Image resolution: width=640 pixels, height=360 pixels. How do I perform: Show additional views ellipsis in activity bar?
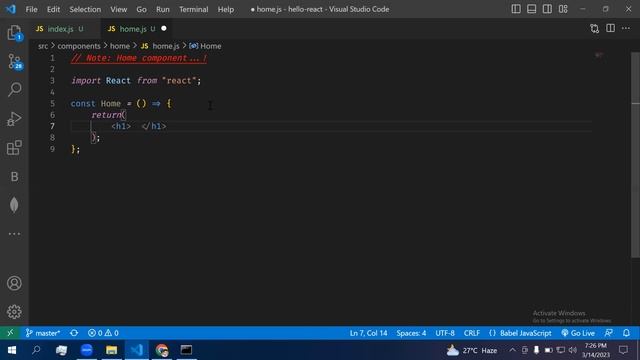pyautogui.click(x=14, y=234)
